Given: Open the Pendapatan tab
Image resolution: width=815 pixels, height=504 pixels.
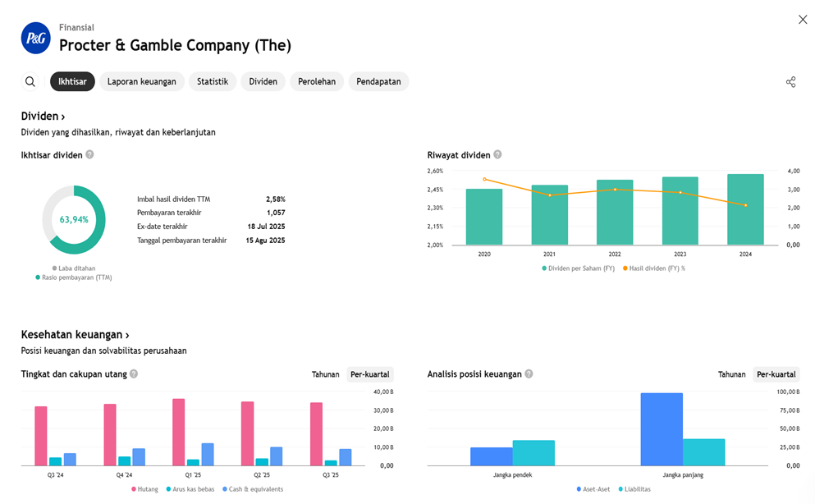Looking at the screenshot, I should 378,81.
